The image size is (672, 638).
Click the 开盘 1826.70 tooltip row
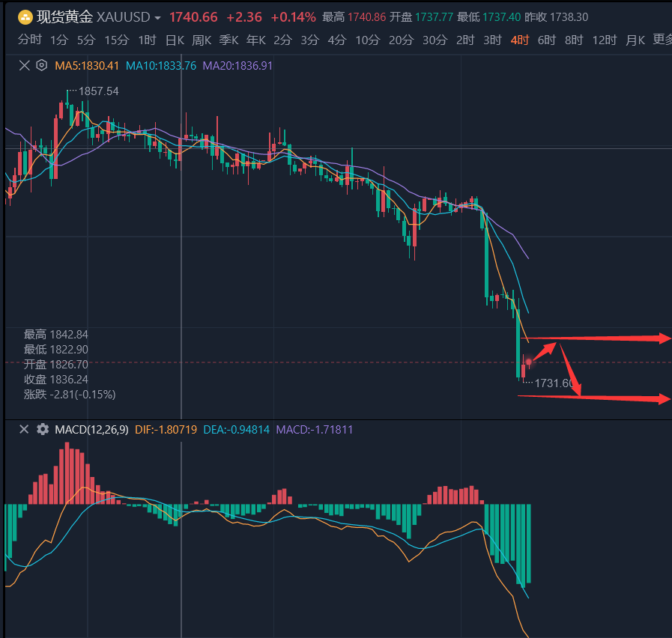click(x=55, y=364)
